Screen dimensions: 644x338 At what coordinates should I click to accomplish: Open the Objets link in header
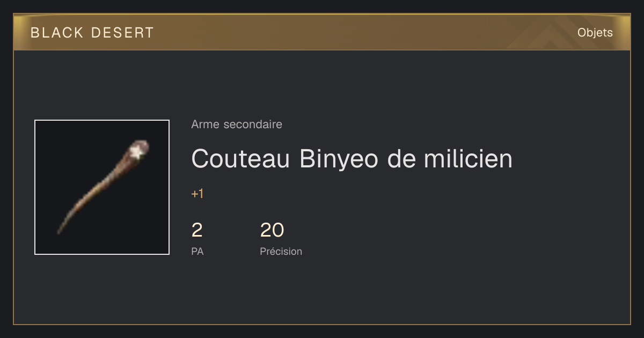tap(595, 33)
